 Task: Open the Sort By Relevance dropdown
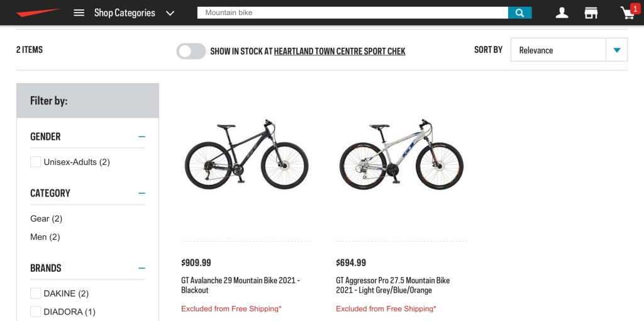click(x=569, y=50)
